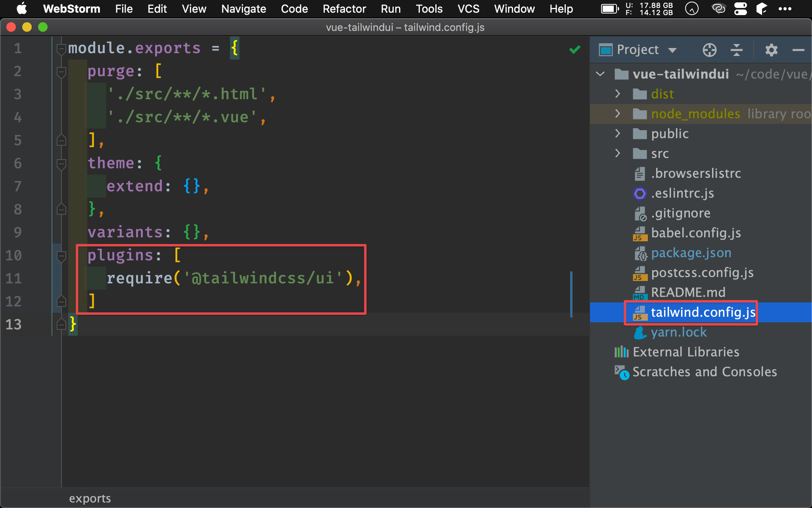812x508 pixels.
Task: Open the VCS menu
Action: (x=468, y=9)
